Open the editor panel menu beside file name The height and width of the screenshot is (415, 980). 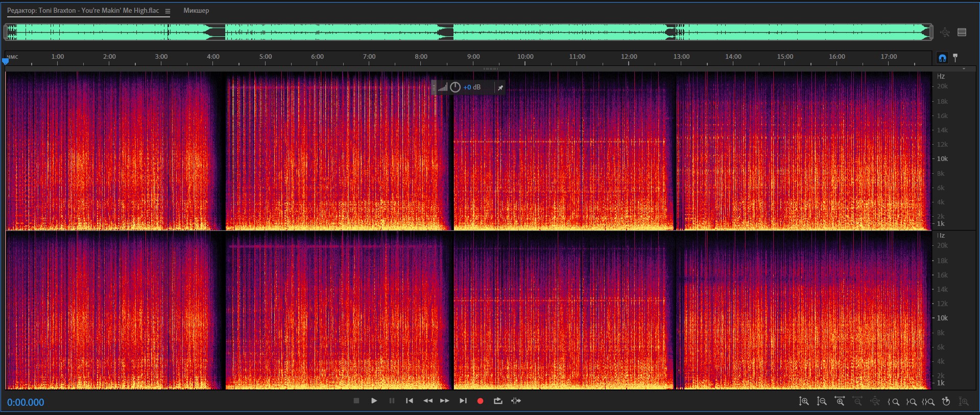coord(168,11)
